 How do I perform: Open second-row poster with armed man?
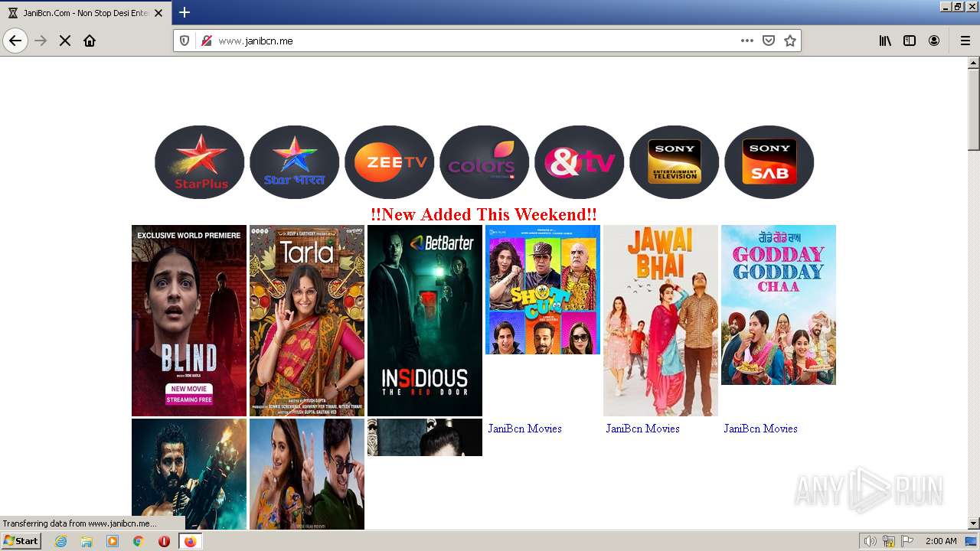pos(189,474)
